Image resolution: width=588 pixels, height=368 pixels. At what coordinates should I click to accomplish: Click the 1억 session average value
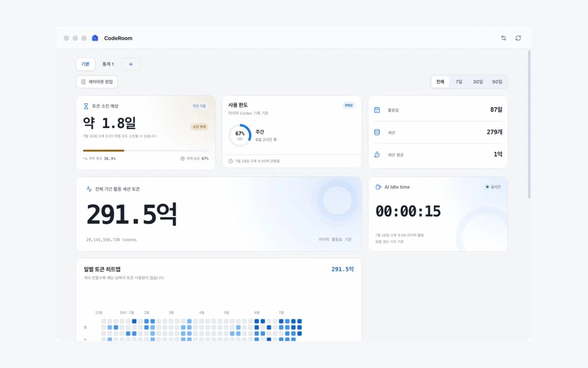498,155
